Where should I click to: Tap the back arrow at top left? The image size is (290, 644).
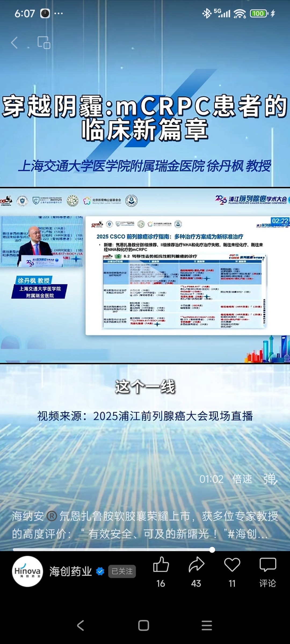pos(15,43)
